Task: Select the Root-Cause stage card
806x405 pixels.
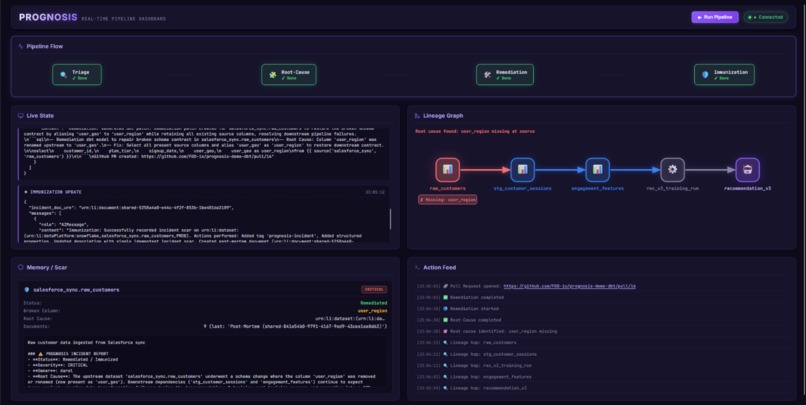Action: 288,75
